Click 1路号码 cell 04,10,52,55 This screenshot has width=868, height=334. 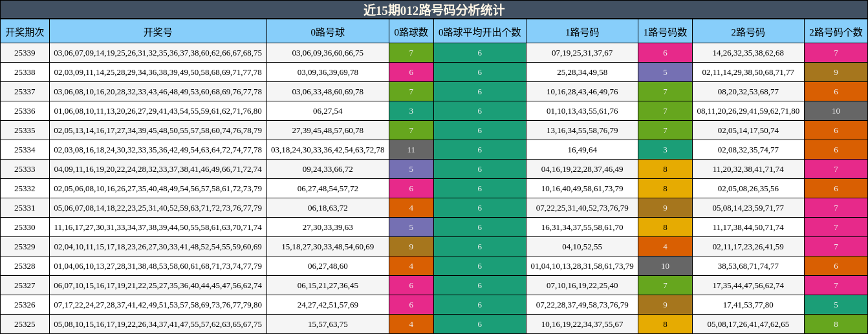click(582, 247)
